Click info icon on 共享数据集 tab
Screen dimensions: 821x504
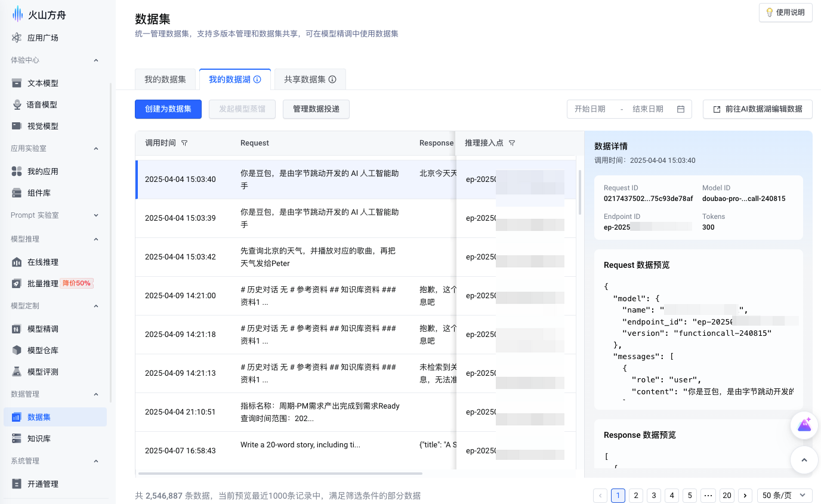point(332,79)
